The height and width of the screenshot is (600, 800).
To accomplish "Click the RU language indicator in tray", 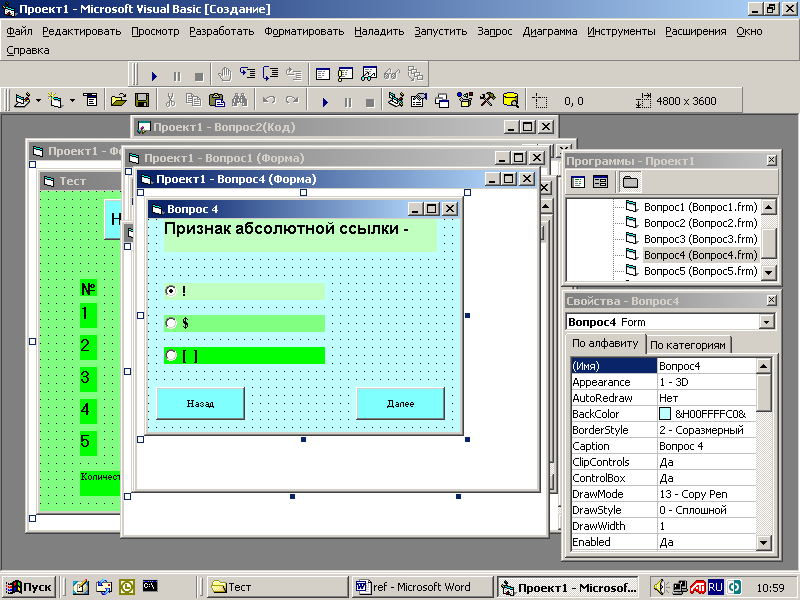I will 715,587.
